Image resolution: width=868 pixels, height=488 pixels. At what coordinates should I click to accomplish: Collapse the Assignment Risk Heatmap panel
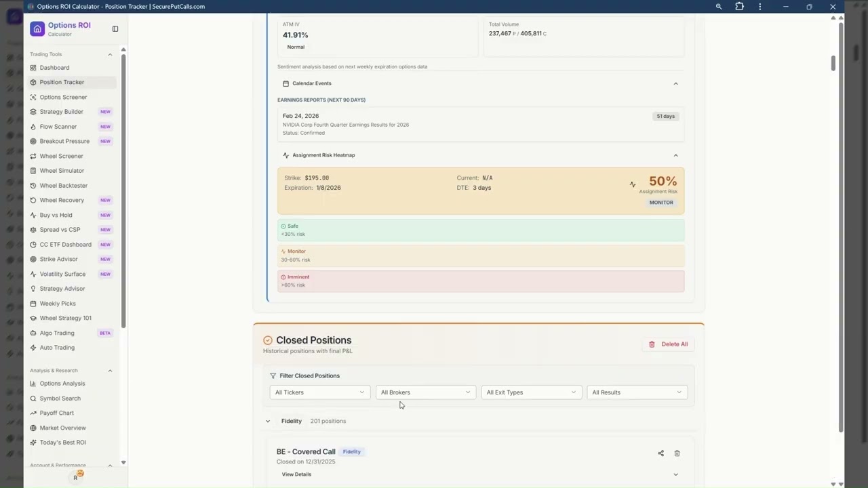[675, 155]
